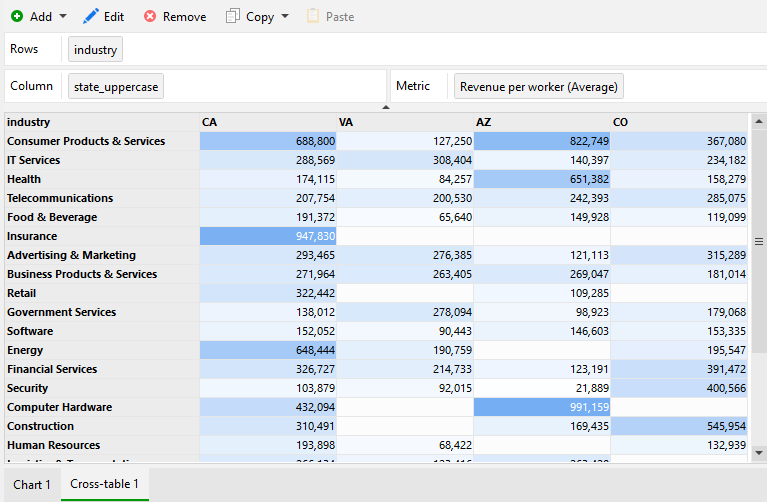The height and width of the screenshot is (502, 767).
Task: Select the Human Resources row label
Action: (102, 445)
